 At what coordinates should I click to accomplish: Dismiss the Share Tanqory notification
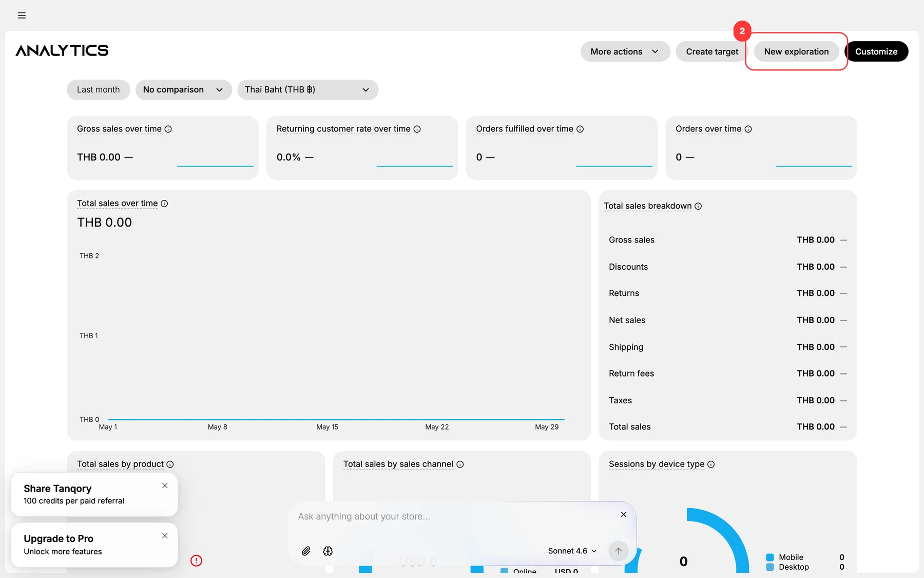pyautogui.click(x=165, y=486)
